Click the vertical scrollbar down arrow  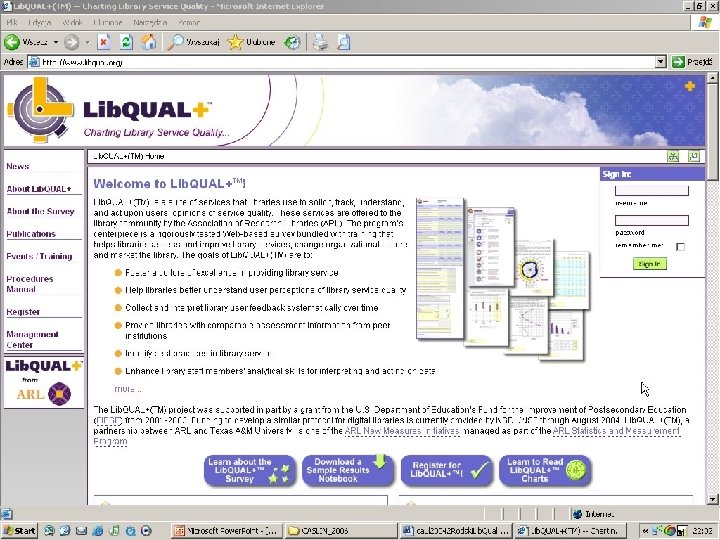tap(712, 499)
